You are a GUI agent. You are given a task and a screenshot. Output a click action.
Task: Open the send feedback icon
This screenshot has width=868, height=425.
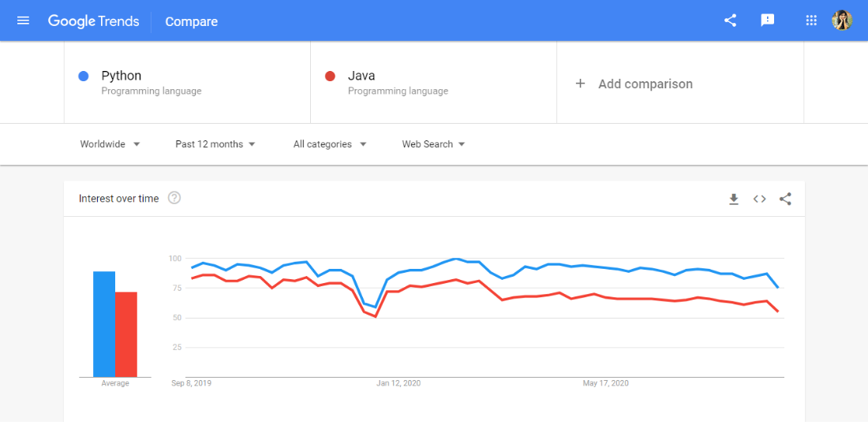[767, 21]
